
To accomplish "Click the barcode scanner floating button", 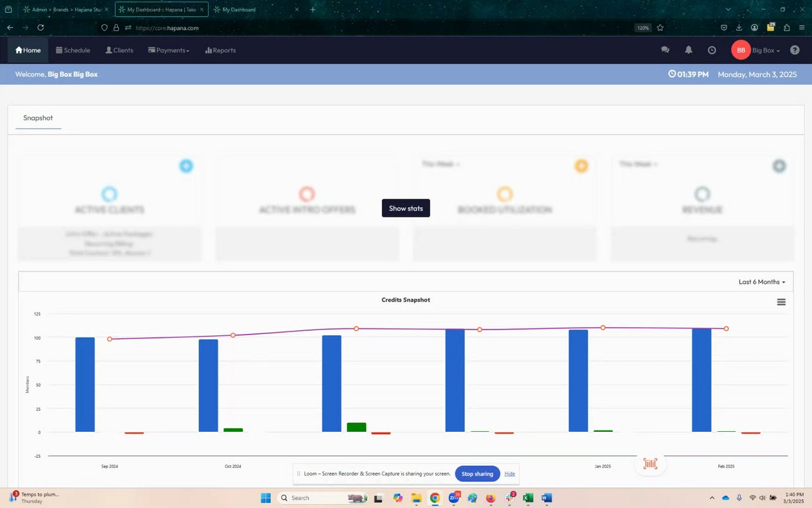I will (650, 464).
